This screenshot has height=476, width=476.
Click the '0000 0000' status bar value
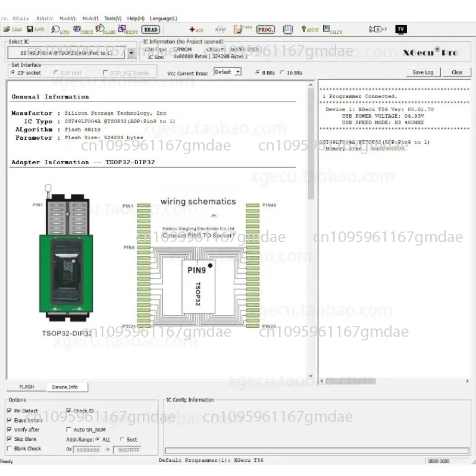coord(439,461)
